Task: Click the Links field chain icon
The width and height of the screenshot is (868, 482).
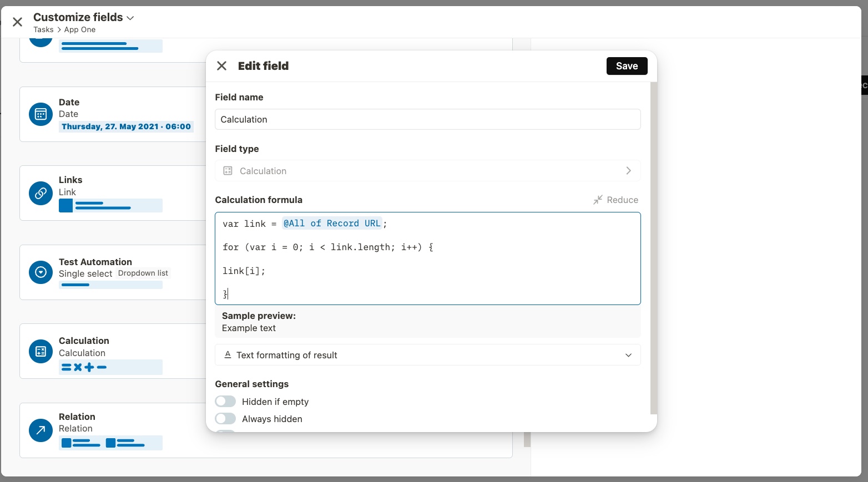Action: click(41, 193)
